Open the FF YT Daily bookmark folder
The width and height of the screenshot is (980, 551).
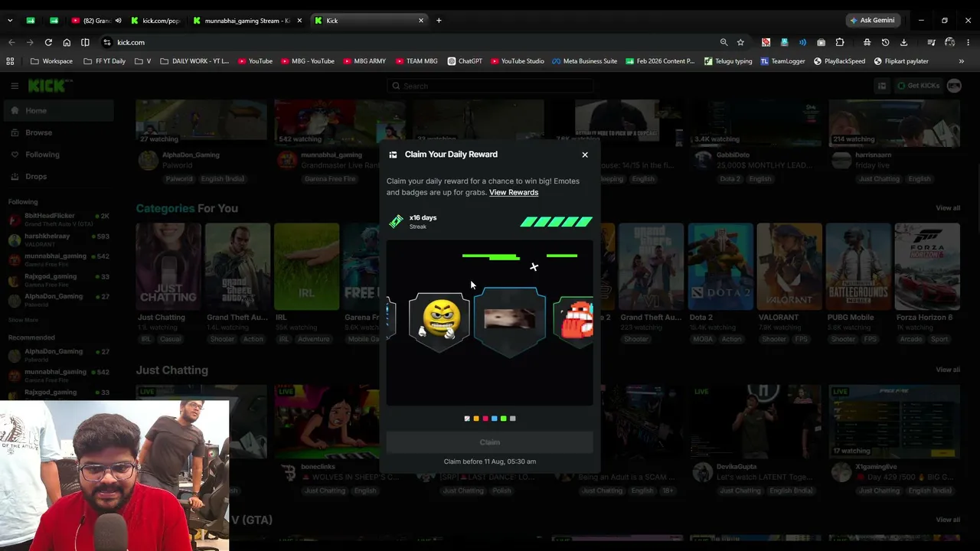104,61
